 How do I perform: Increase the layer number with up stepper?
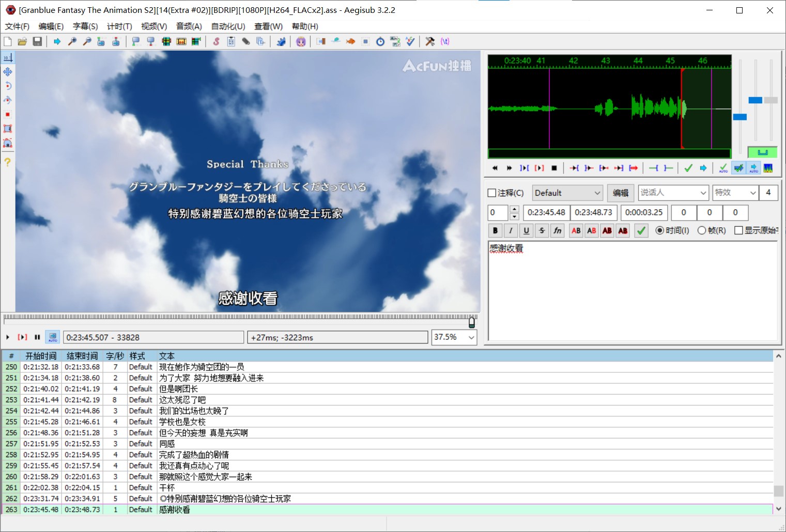point(514,209)
